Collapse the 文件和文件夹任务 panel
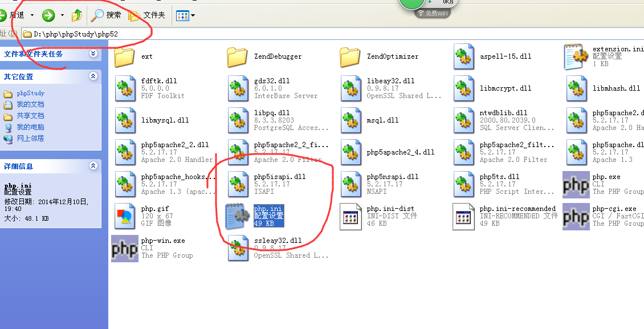The height and width of the screenshot is (329, 644). pos(93,54)
